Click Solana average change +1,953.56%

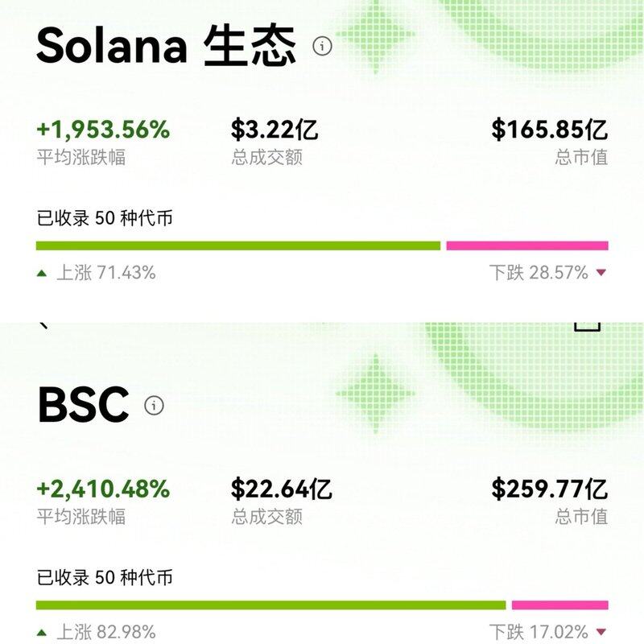click(103, 129)
